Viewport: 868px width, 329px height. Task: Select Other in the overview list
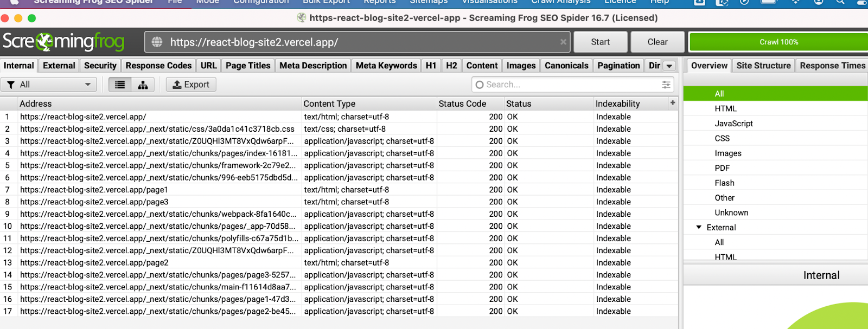[776, 198]
